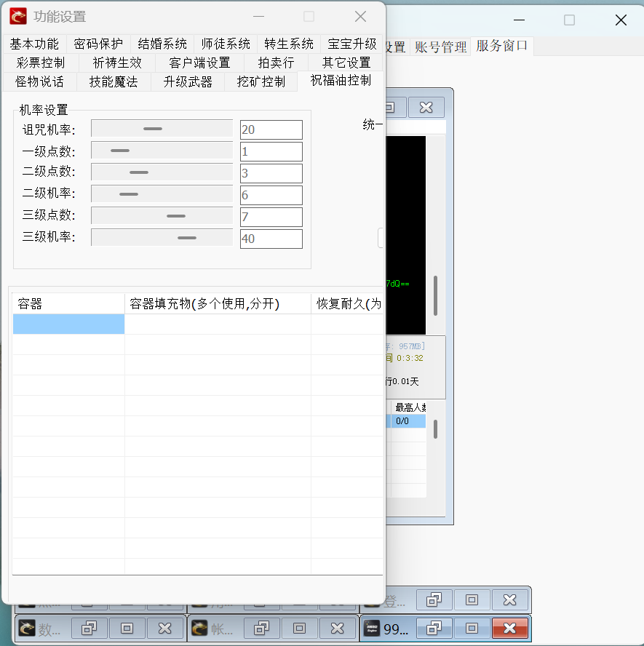Open the 怪物说话 tab
The height and width of the screenshot is (646, 644).
click(x=39, y=82)
